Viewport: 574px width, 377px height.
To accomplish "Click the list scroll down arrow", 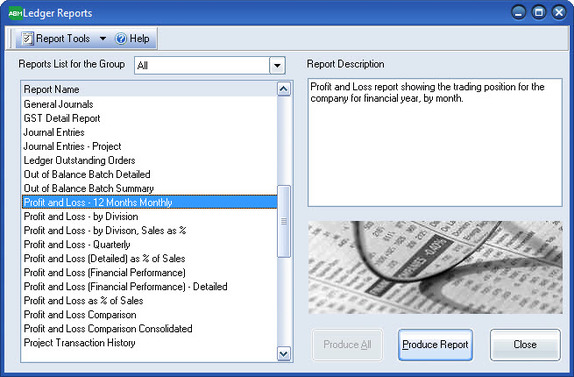I will [284, 354].
